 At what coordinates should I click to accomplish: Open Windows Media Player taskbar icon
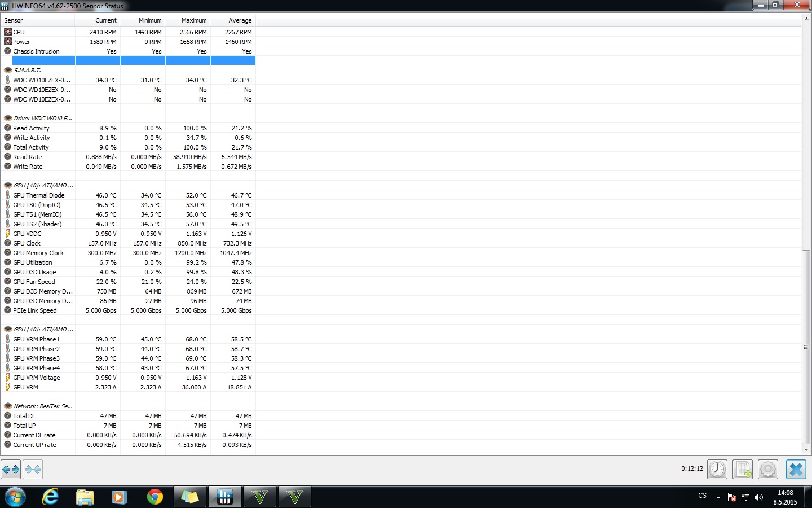pos(119,497)
